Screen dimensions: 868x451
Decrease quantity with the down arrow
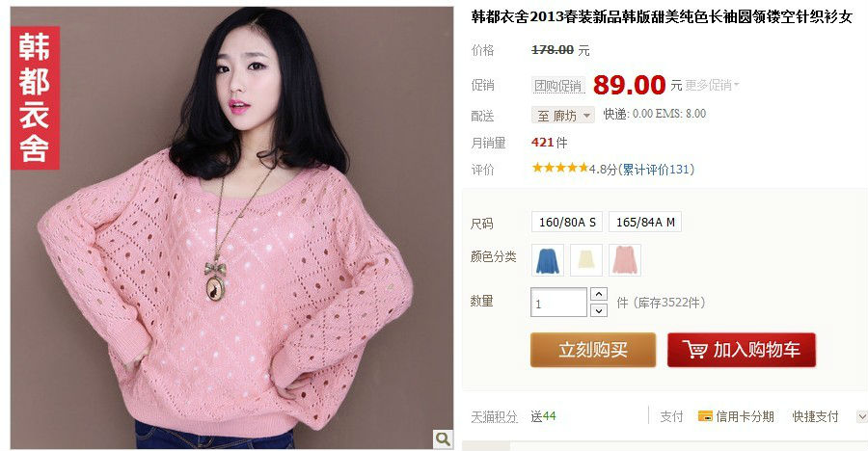598,310
